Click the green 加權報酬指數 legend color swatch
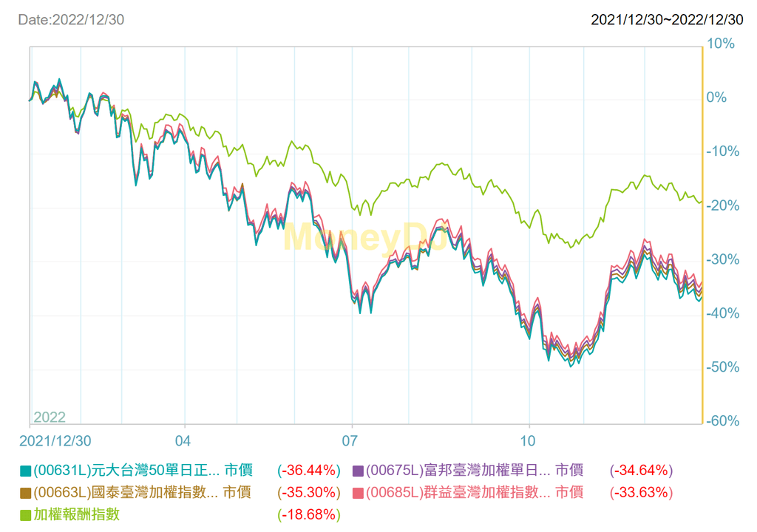 [26, 515]
